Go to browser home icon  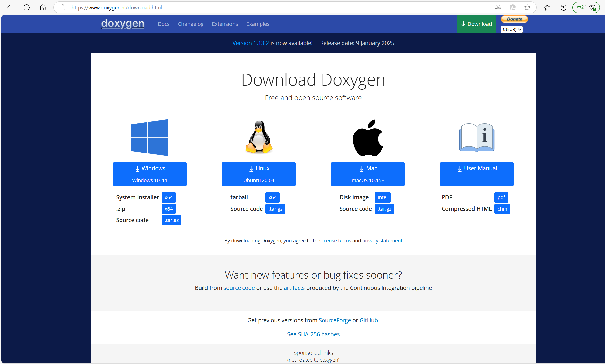(x=43, y=7)
